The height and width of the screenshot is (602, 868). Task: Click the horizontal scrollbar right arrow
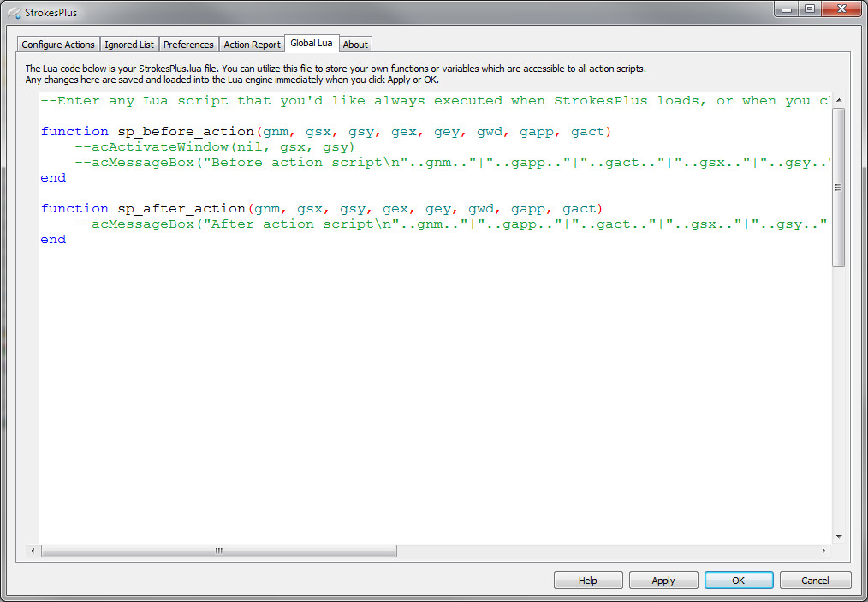[x=824, y=551]
